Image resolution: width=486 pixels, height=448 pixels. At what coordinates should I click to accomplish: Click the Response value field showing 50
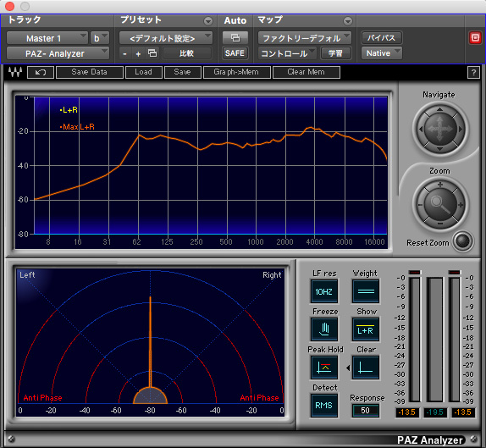(366, 411)
